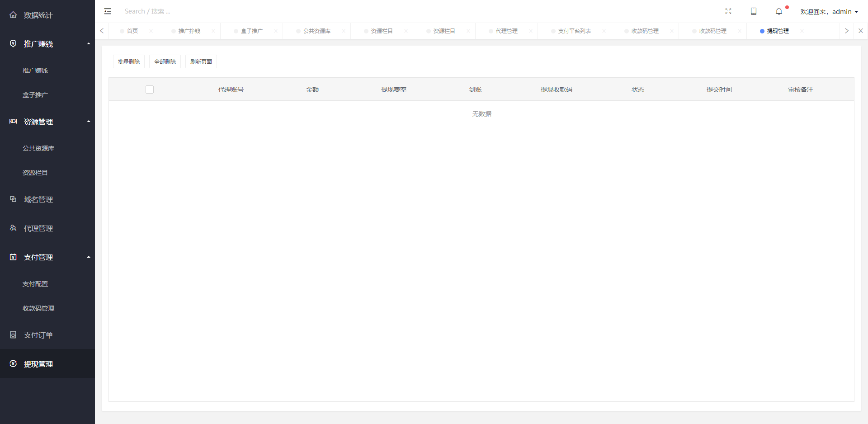The image size is (868, 424).
Task: Collapse the 推广赚钱 sidebar section
Action: coord(89,44)
